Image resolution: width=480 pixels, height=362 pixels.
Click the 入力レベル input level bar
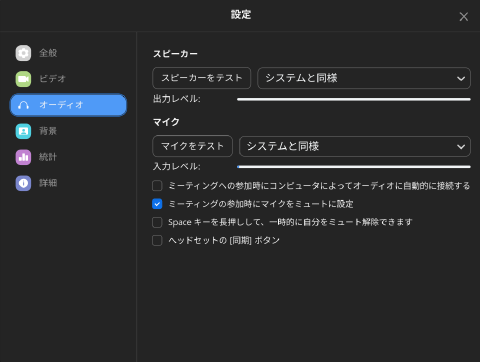(x=354, y=167)
